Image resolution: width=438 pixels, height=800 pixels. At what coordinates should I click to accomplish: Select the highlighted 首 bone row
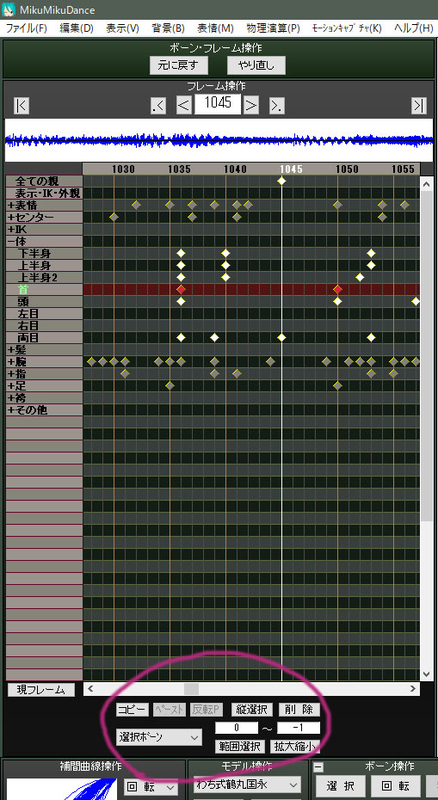pyautogui.click(x=44, y=289)
